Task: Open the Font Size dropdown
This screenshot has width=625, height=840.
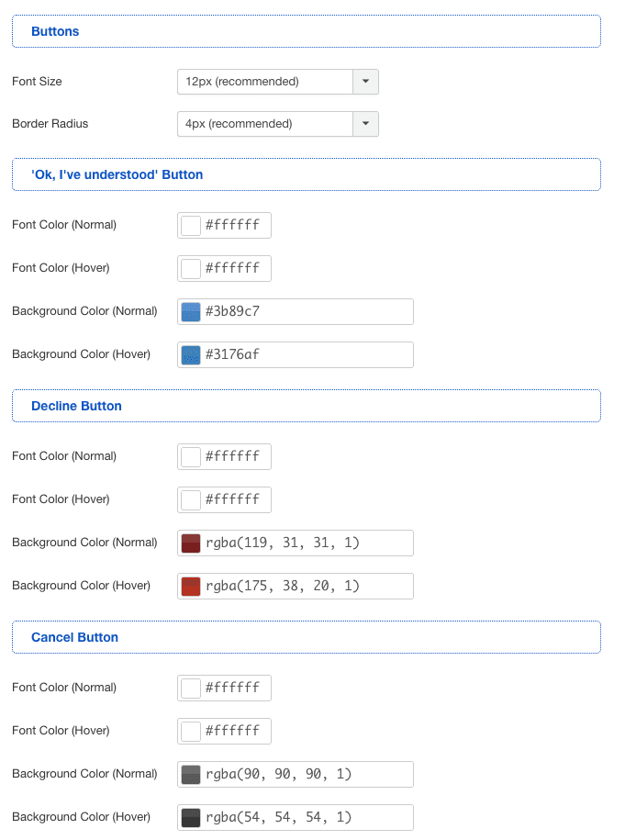Action: (x=264, y=82)
